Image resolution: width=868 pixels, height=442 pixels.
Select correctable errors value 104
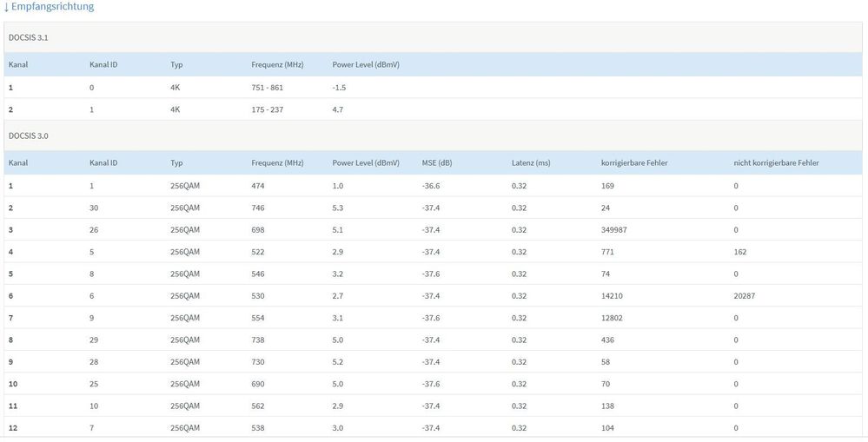608,428
